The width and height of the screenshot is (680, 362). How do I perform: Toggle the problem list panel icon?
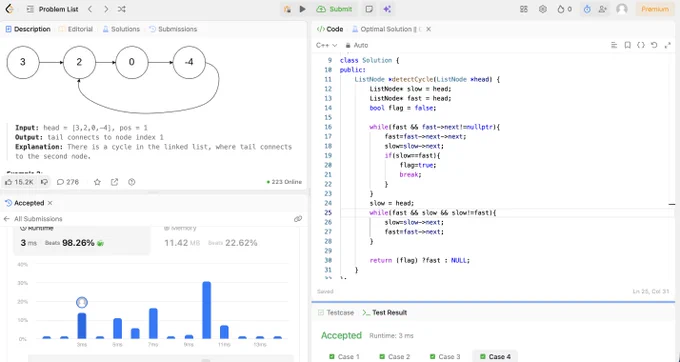(30, 9)
